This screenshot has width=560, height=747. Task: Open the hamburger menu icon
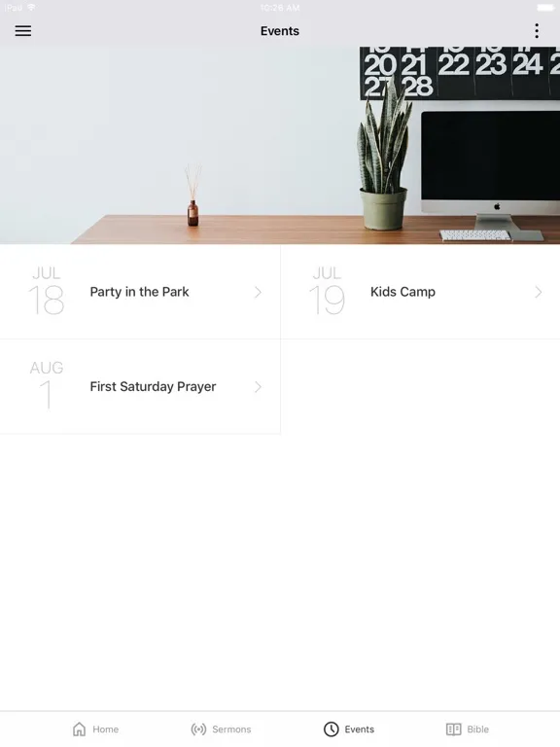[23, 31]
